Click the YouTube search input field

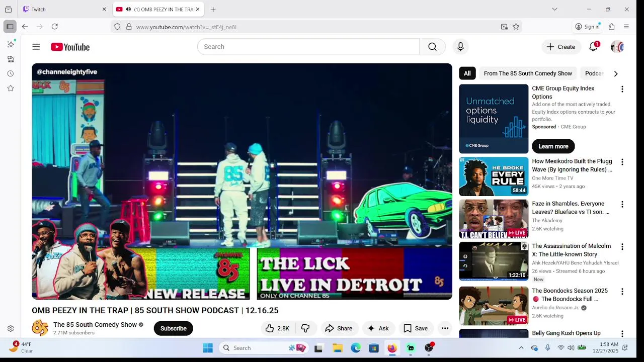point(308,47)
